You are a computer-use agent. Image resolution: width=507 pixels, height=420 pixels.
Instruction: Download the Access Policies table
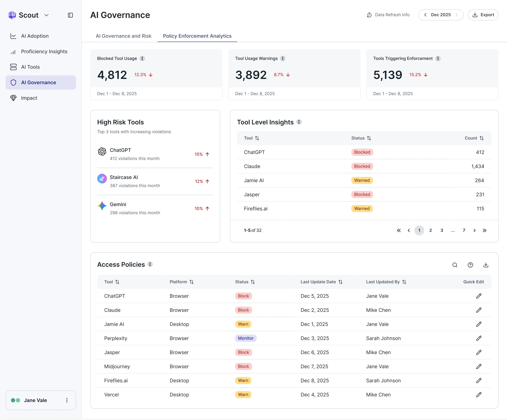[486, 265]
